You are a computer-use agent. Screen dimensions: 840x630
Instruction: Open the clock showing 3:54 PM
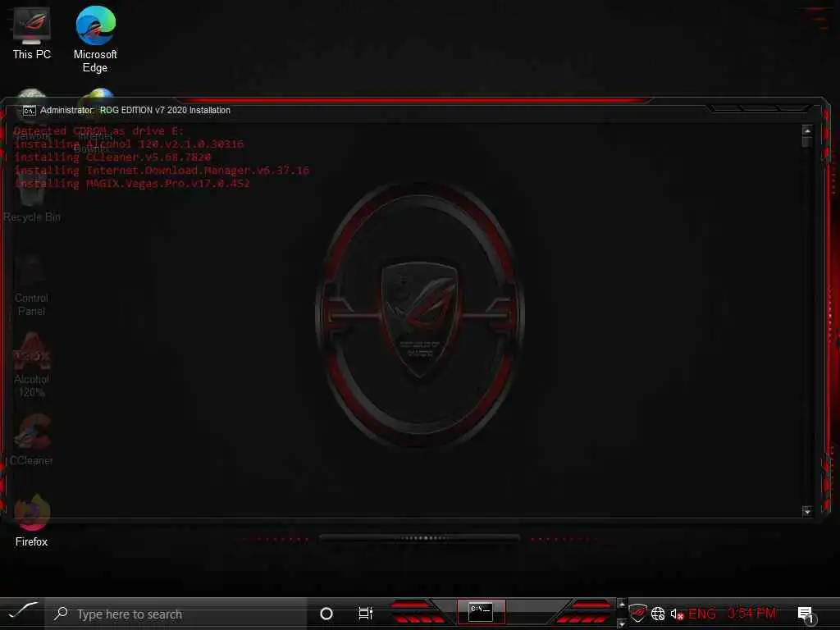coord(751,614)
